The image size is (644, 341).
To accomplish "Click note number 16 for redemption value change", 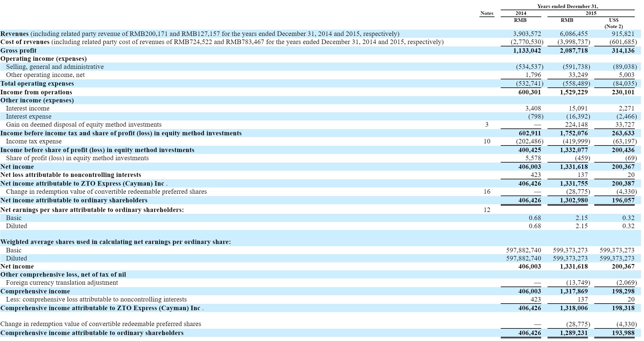I will (x=487, y=192).
